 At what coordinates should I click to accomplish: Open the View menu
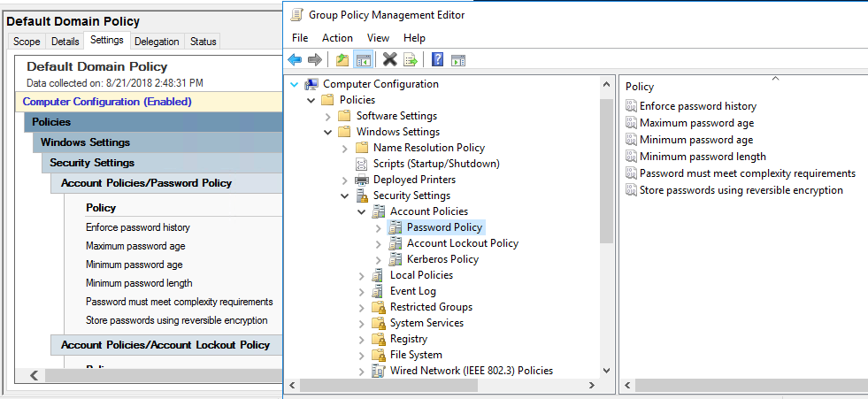click(x=378, y=38)
